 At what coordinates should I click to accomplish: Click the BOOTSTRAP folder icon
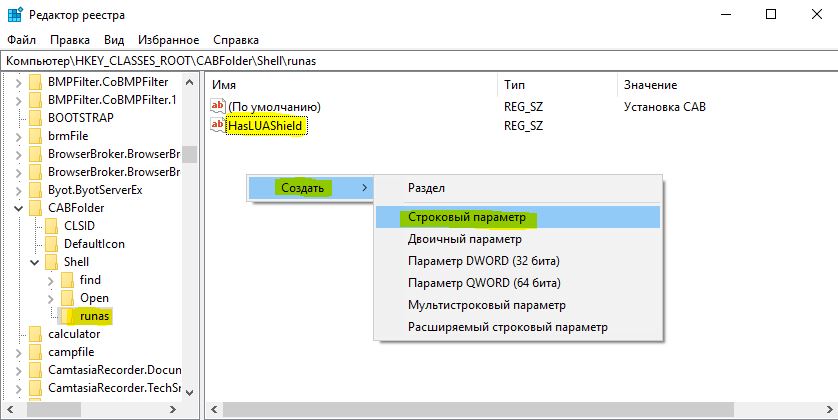coord(35,118)
